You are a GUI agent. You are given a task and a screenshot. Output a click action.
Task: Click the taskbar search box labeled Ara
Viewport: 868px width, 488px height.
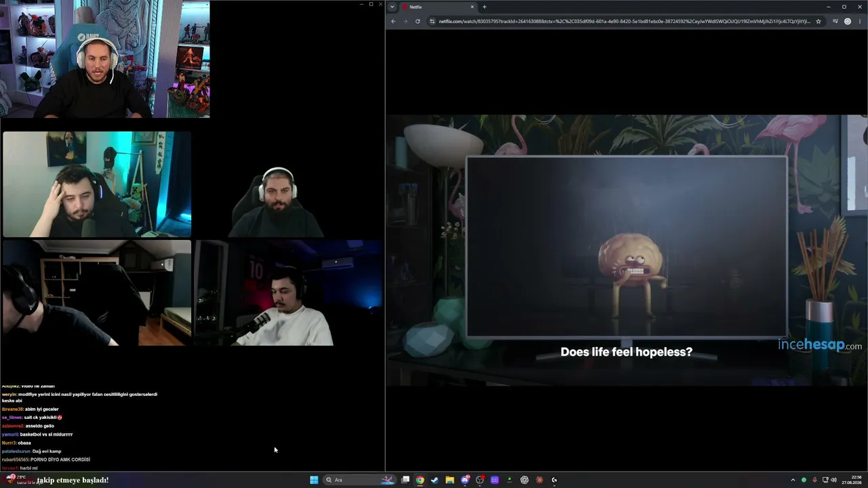[360, 480]
